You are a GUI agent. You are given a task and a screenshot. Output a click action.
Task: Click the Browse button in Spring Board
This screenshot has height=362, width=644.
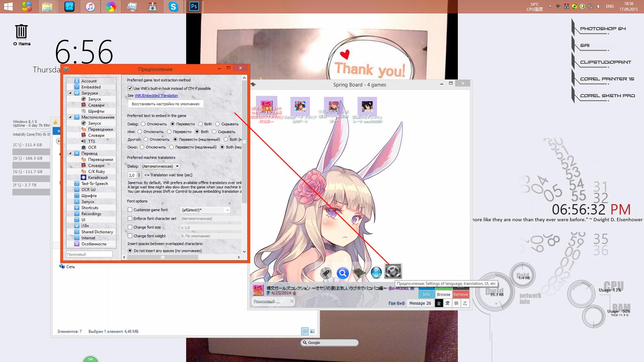(443, 295)
